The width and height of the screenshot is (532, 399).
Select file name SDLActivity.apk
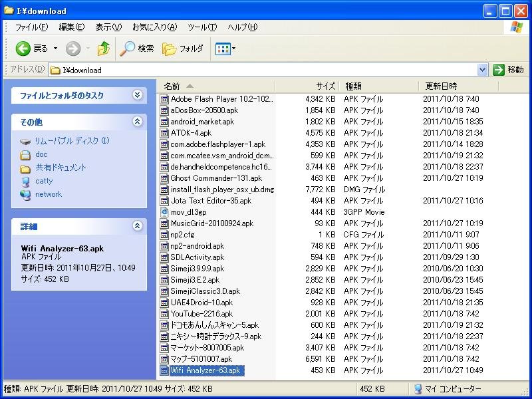pyautogui.click(x=197, y=257)
